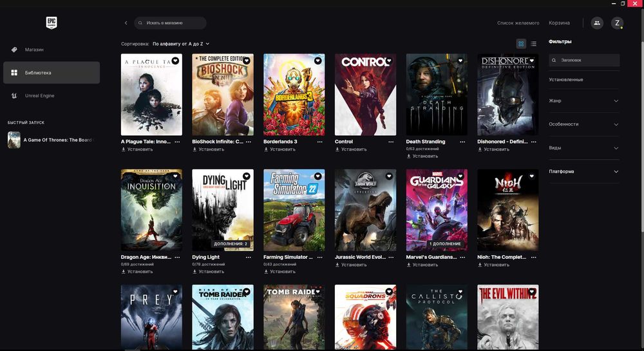
Task: Open options menu for Borderlands 3
Action: point(319,142)
